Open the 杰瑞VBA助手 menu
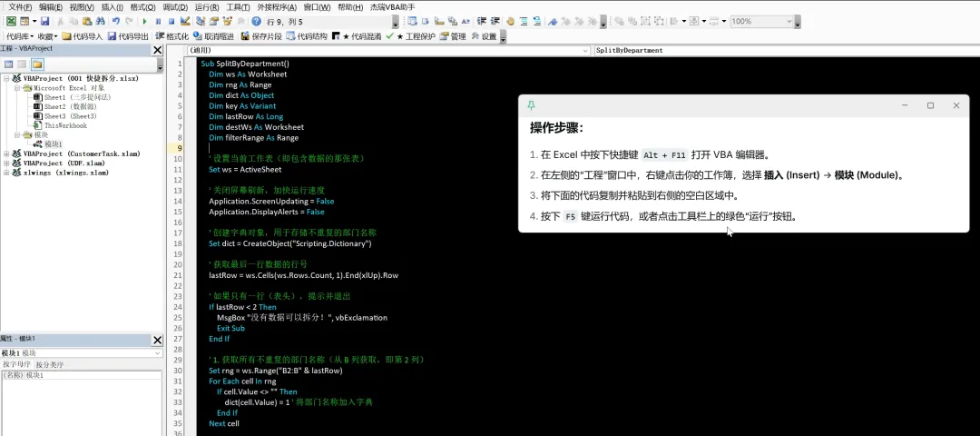The width and height of the screenshot is (980, 436). point(392,7)
